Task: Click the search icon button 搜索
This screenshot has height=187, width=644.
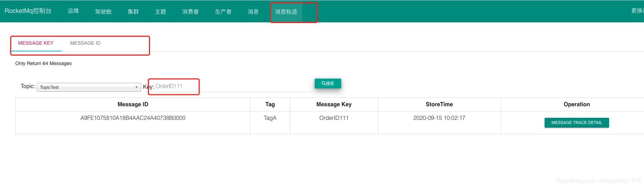Action: click(x=328, y=84)
